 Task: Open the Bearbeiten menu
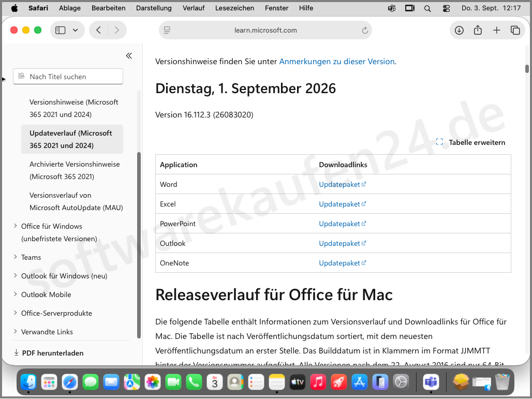[x=108, y=8]
